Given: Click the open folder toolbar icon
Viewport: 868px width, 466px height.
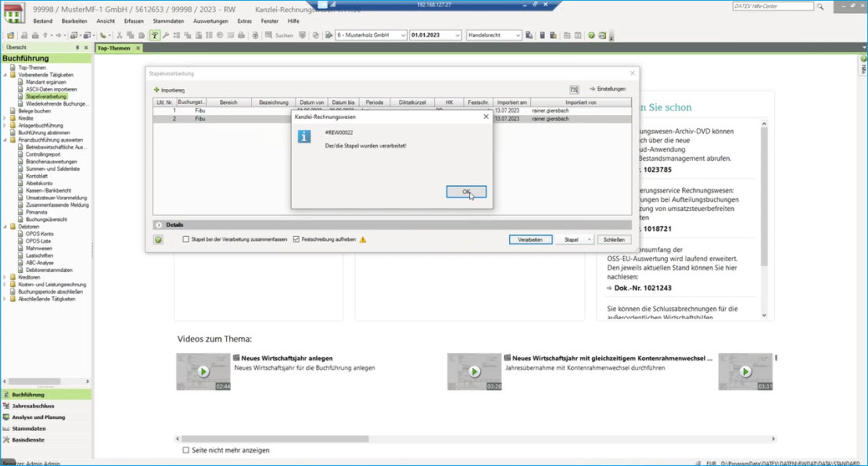Looking at the screenshot, I should (10, 35).
